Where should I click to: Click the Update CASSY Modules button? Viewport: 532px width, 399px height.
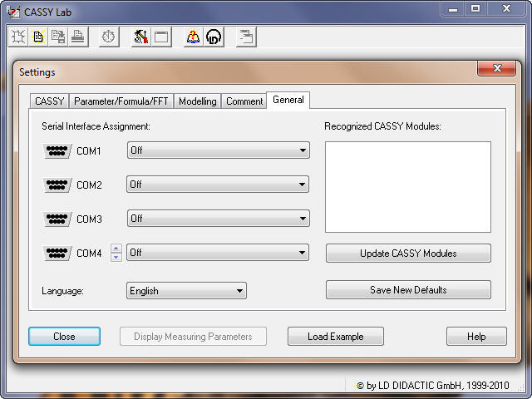tap(408, 253)
